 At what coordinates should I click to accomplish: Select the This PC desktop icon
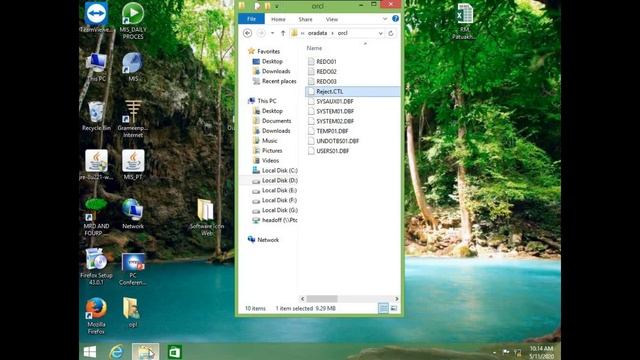coord(97,67)
